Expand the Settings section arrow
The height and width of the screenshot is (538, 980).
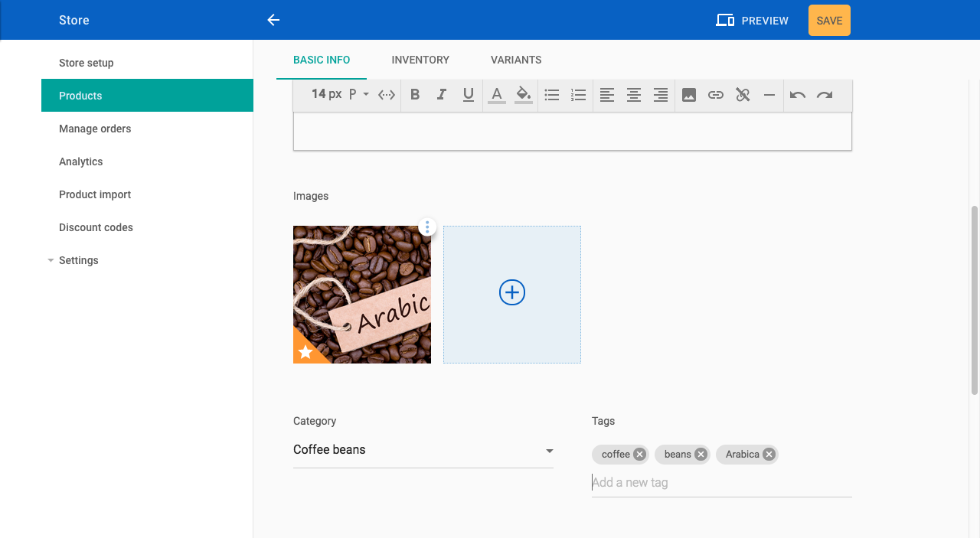pos(51,260)
